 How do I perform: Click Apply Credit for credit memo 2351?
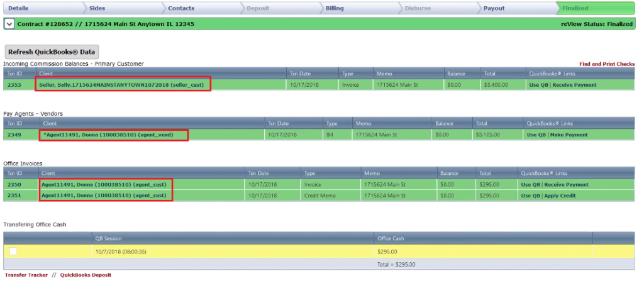tap(560, 196)
